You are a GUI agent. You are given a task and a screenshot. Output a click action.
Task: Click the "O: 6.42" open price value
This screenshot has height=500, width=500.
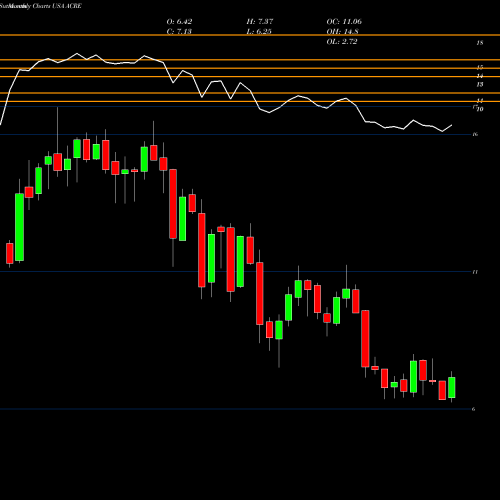[x=179, y=22]
